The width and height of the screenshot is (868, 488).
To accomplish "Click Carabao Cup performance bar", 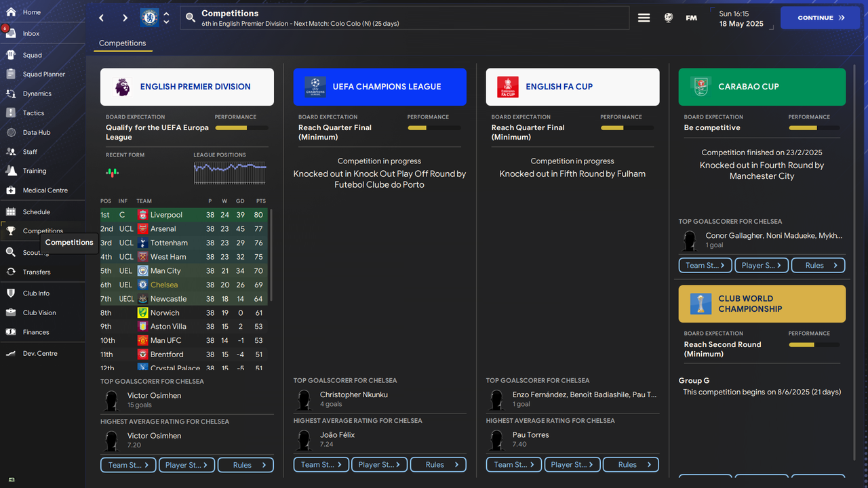I will [814, 127].
